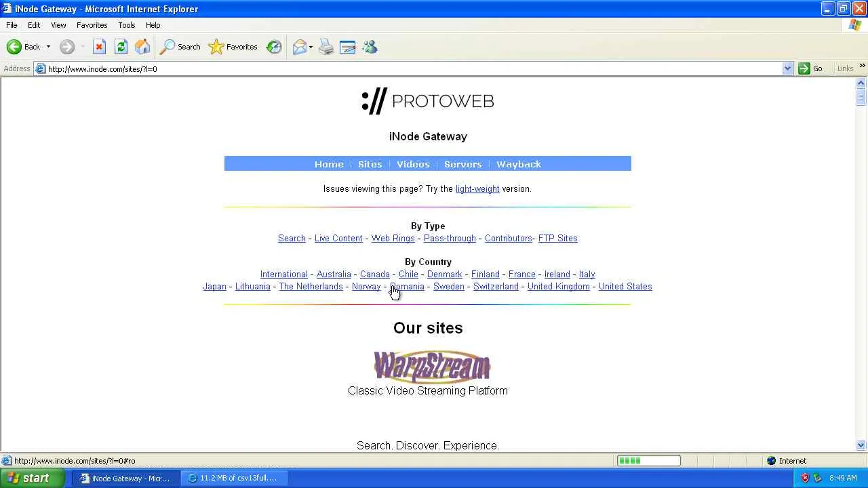
Task: Select the United States link
Action: tap(625, 287)
